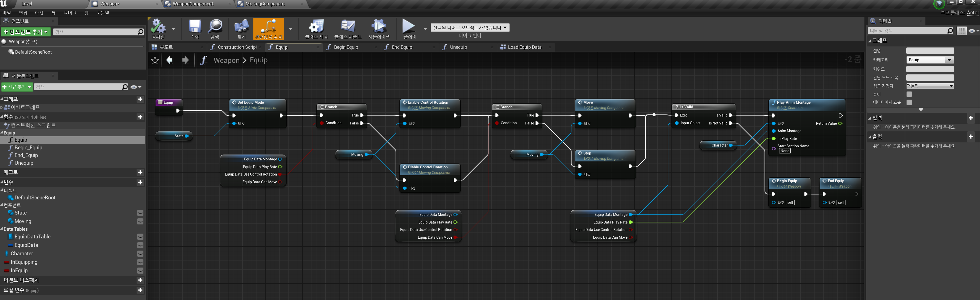The width and height of the screenshot is (980, 300).
Task: Open Details view options eye dropdown
Action: (974, 31)
